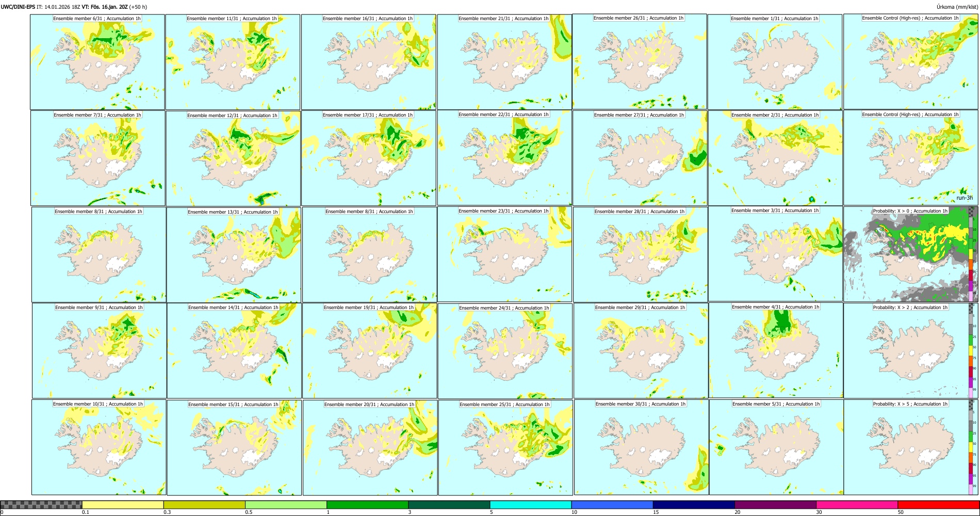
Task: Open the Ensemble member 5/31 panel
Action: click(776, 447)
